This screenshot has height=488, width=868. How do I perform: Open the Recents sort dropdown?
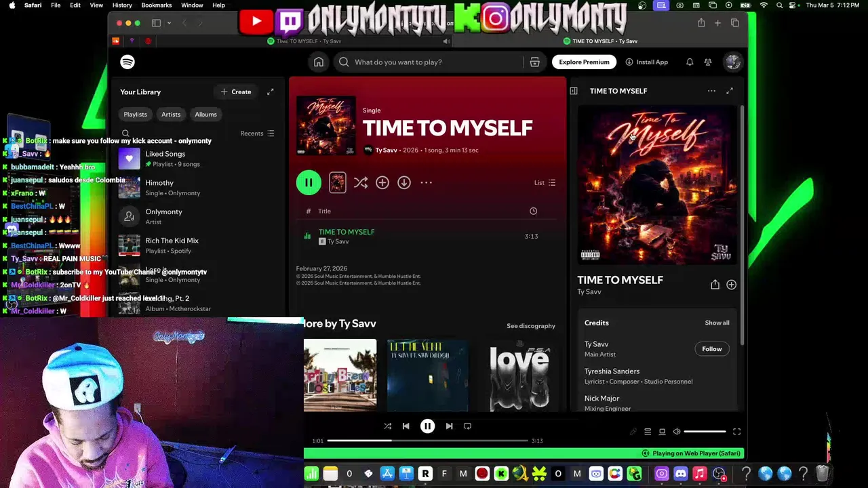coord(257,134)
